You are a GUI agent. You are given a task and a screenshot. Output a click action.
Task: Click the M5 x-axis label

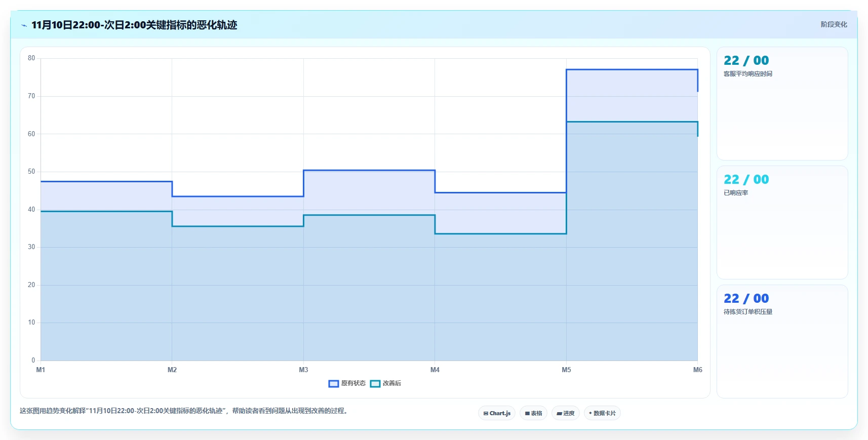point(566,370)
